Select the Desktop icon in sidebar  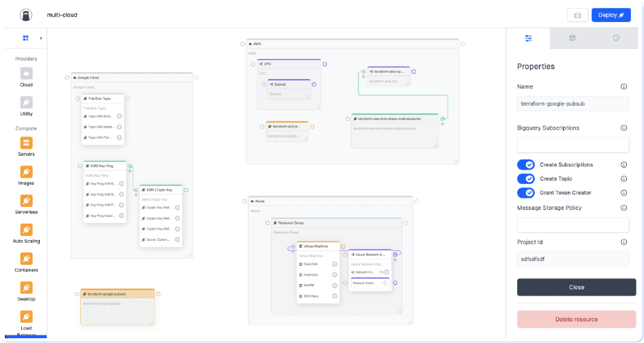point(26,288)
